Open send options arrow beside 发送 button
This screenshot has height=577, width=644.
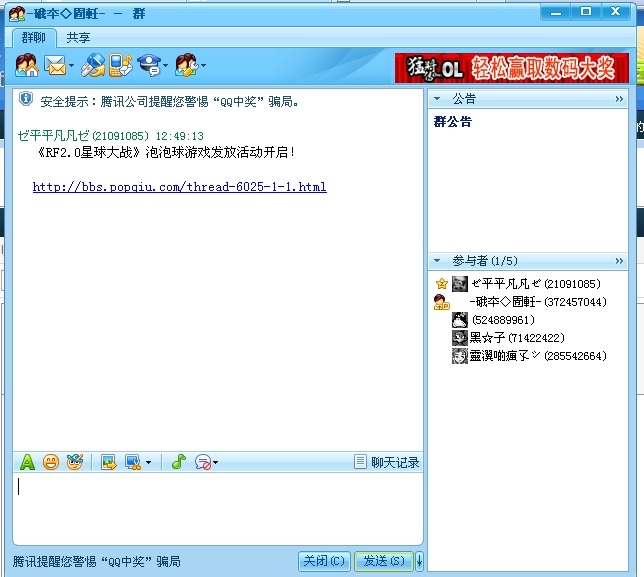tap(419, 561)
